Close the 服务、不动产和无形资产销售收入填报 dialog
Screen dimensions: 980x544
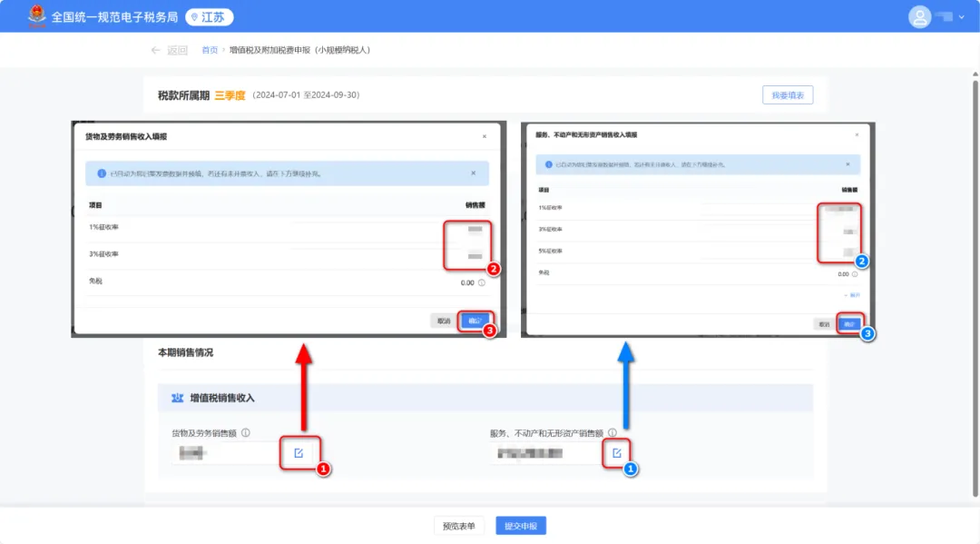(x=857, y=134)
